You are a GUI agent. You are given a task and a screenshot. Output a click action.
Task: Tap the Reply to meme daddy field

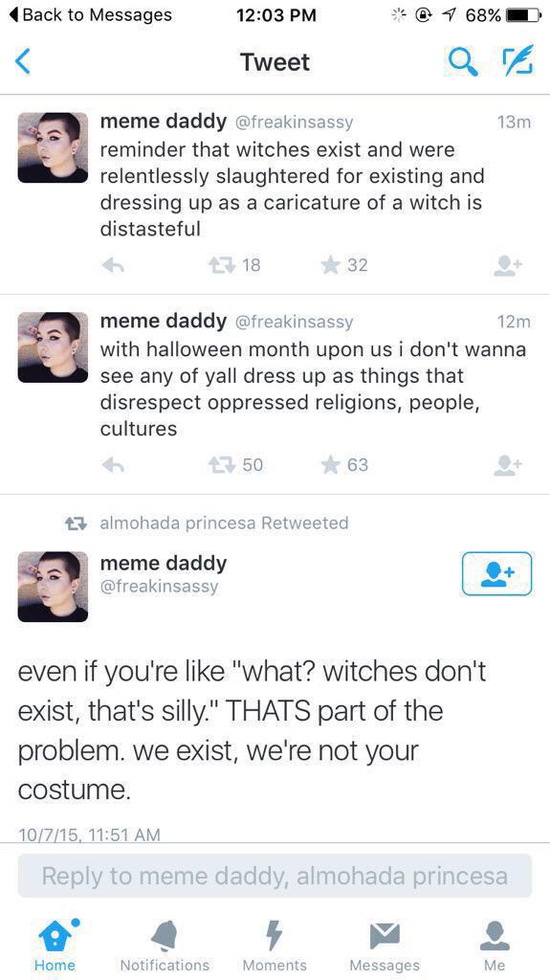click(x=275, y=876)
